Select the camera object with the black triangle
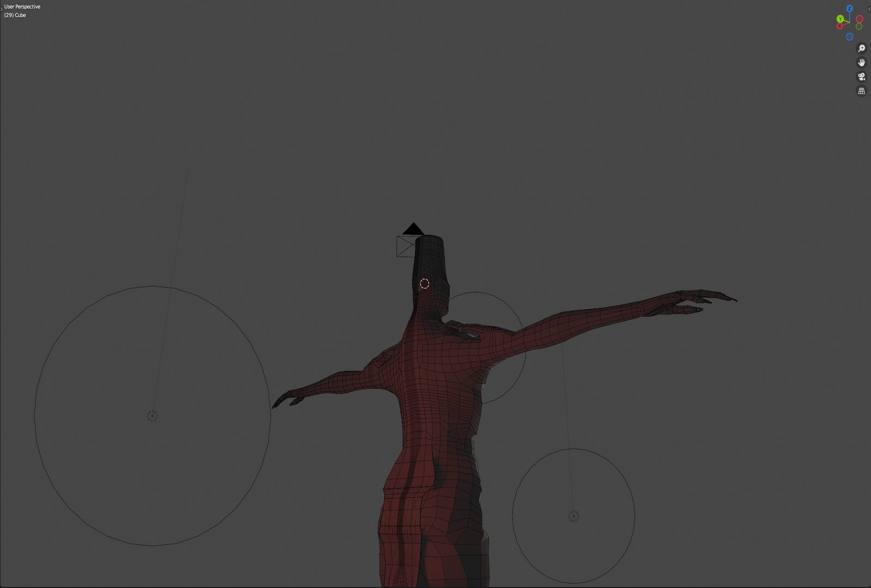 (413, 229)
